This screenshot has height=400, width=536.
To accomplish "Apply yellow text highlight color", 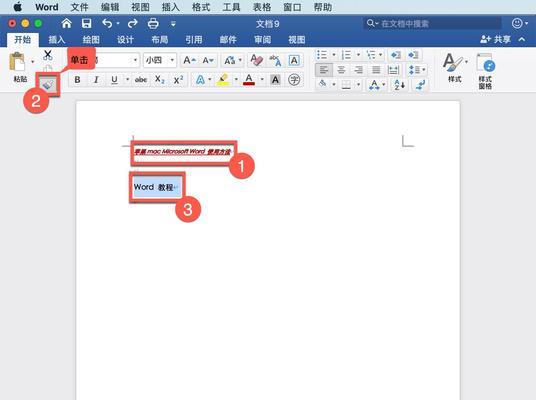I will click(224, 80).
